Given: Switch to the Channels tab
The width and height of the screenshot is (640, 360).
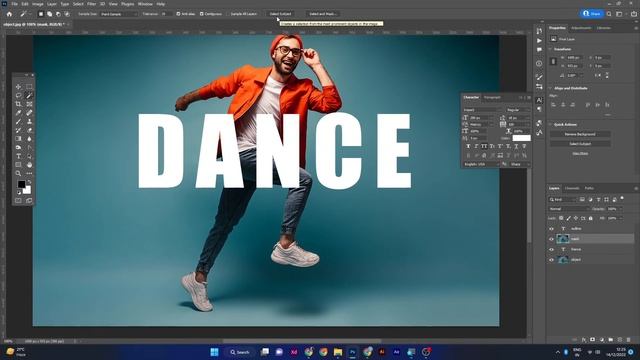Looking at the screenshot, I should coord(572,188).
